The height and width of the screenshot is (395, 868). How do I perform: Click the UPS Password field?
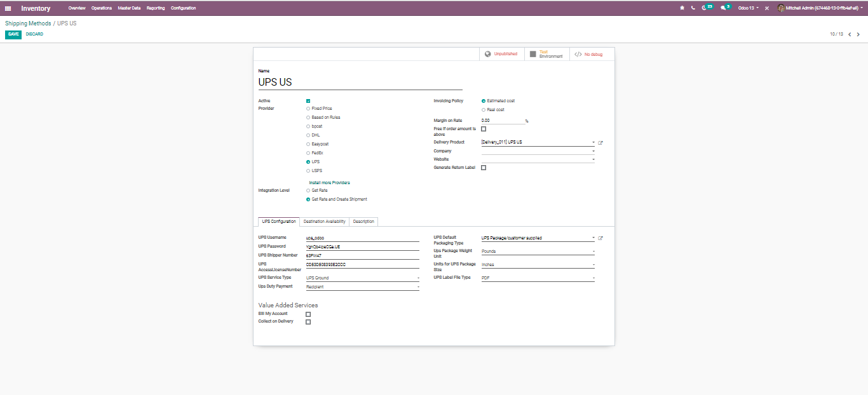pos(363,246)
